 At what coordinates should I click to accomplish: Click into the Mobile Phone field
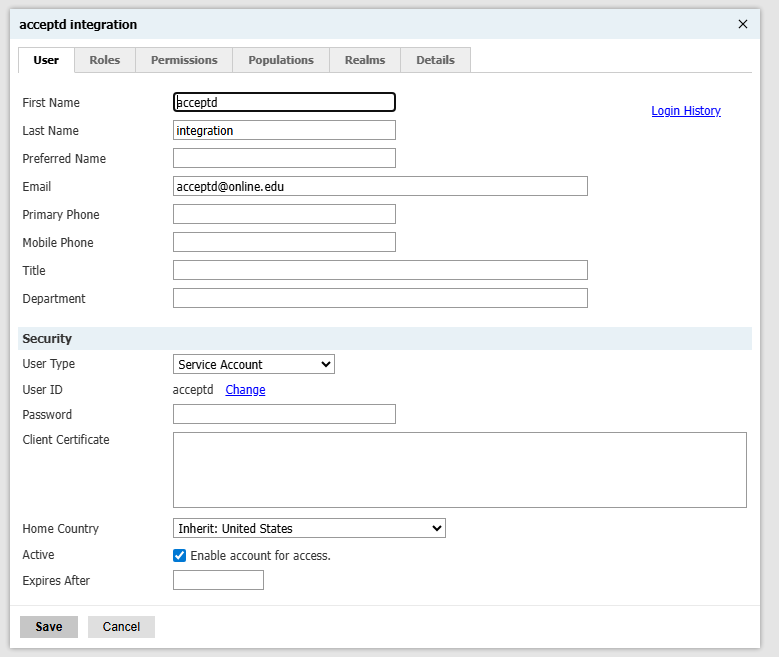pyautogui.click(x=284, y=242)
